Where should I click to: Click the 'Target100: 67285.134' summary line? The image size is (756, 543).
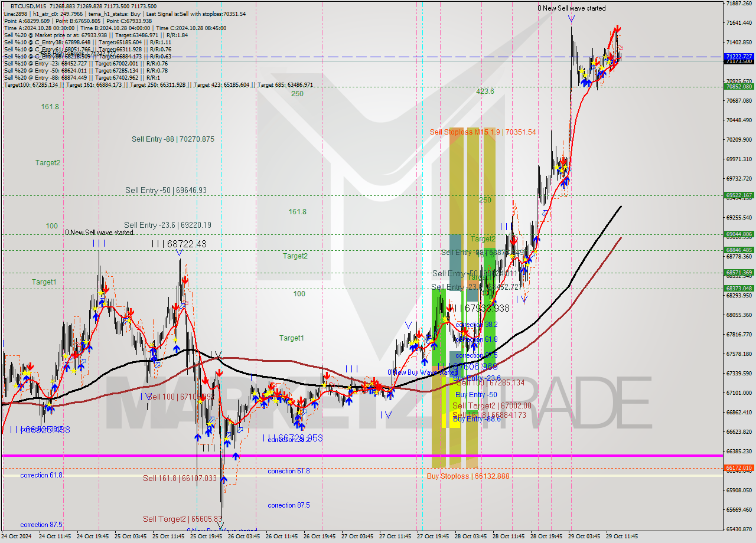tap(158, 85)
